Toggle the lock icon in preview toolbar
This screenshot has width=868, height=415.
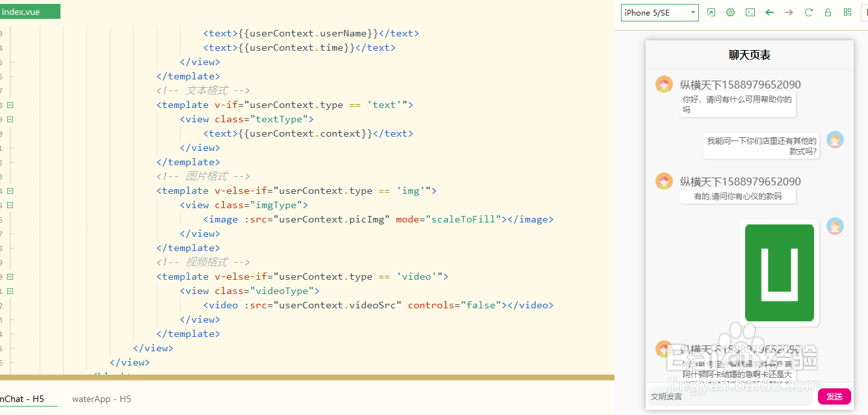pyautogui.click(x=828, y=12)
